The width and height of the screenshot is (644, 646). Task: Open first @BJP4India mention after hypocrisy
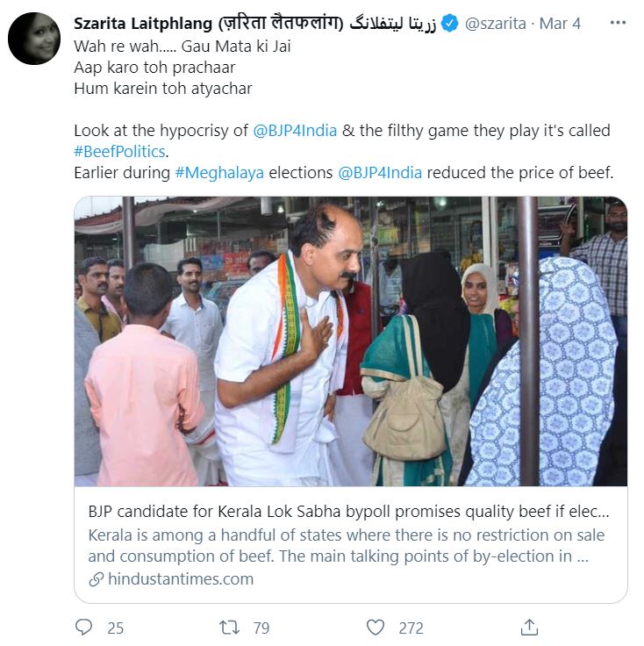coord(296,130)
